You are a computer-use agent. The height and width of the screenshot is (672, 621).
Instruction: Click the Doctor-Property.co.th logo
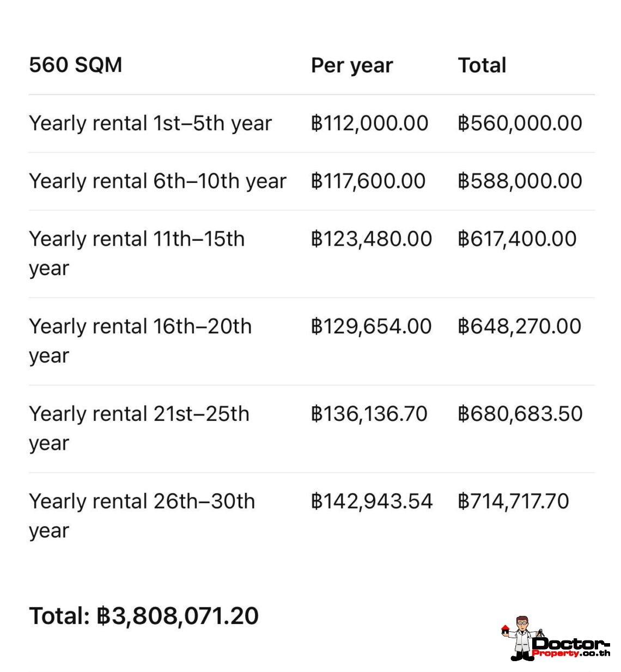pos(570,647)
